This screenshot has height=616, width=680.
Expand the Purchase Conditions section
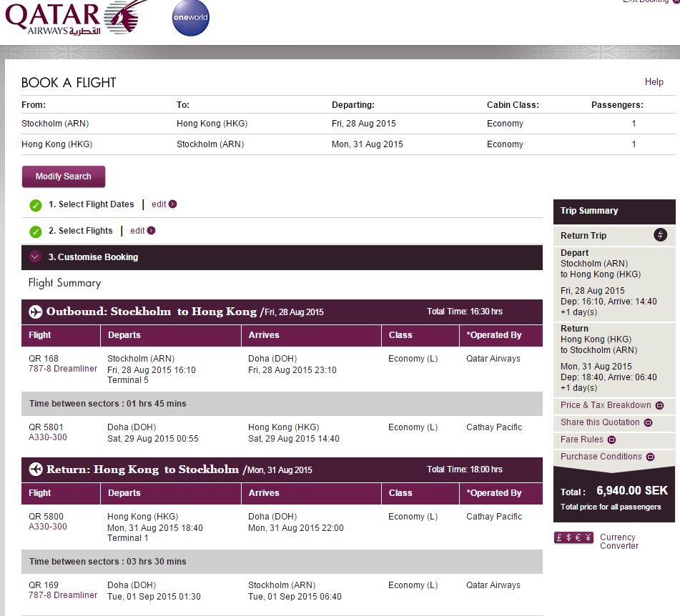tap(650, 457)
